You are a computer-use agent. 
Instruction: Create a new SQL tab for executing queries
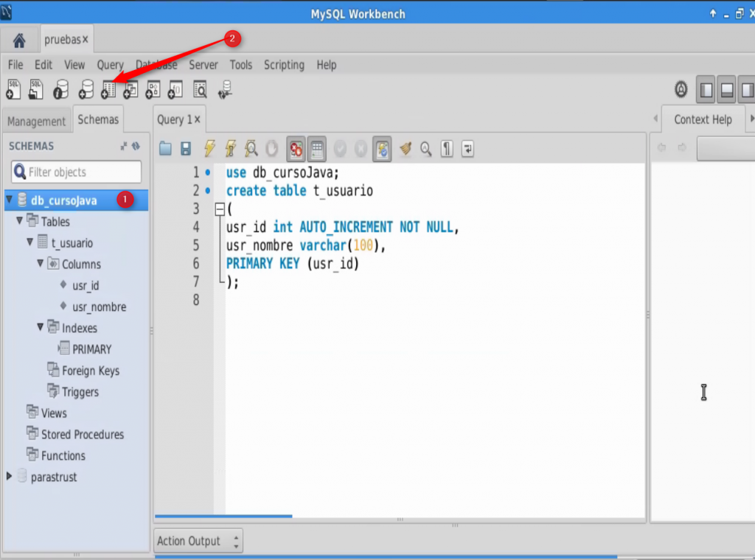13,89
